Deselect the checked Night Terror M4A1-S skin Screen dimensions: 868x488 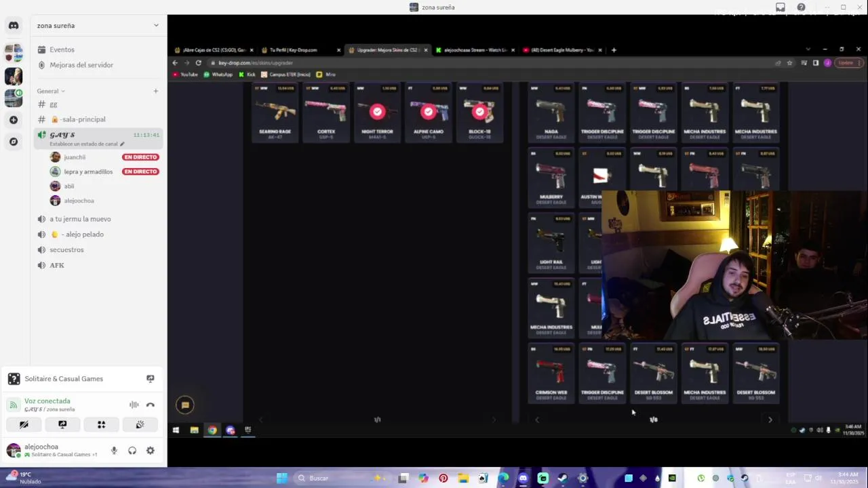[x=377, y=113]
